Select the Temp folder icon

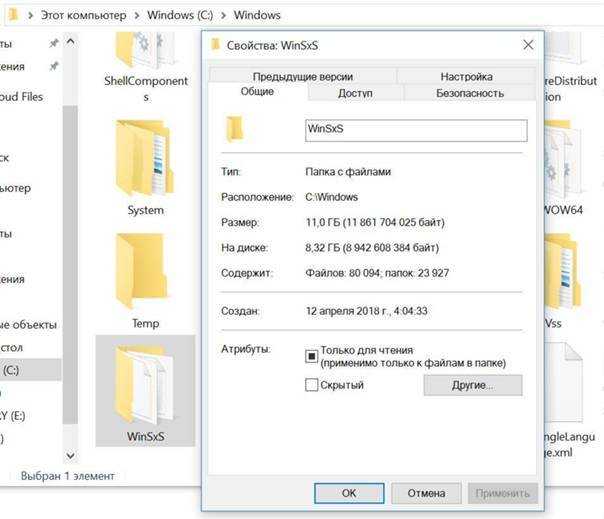142,271
